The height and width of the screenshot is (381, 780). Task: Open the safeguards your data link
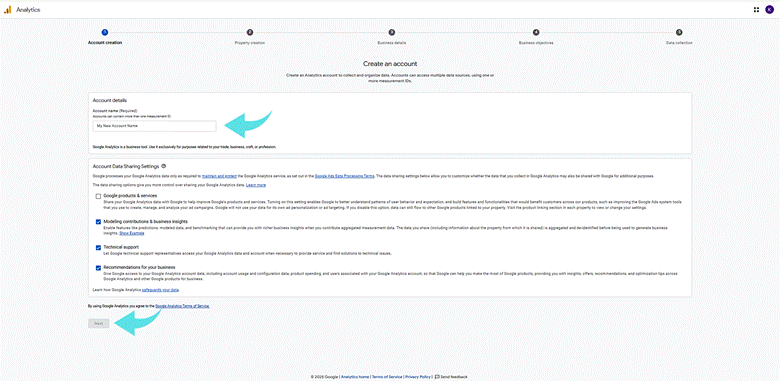pyautogui.click(x=160, y=289)
